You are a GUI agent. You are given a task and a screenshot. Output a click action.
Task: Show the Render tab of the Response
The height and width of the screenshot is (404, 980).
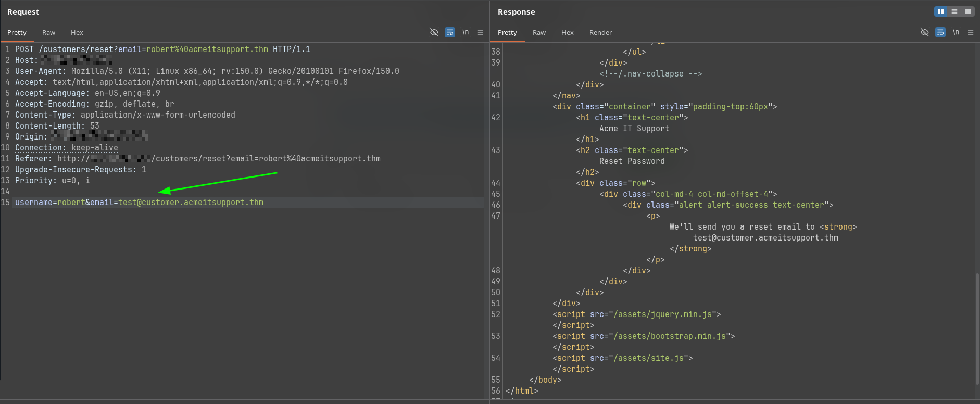click(600, 32)
